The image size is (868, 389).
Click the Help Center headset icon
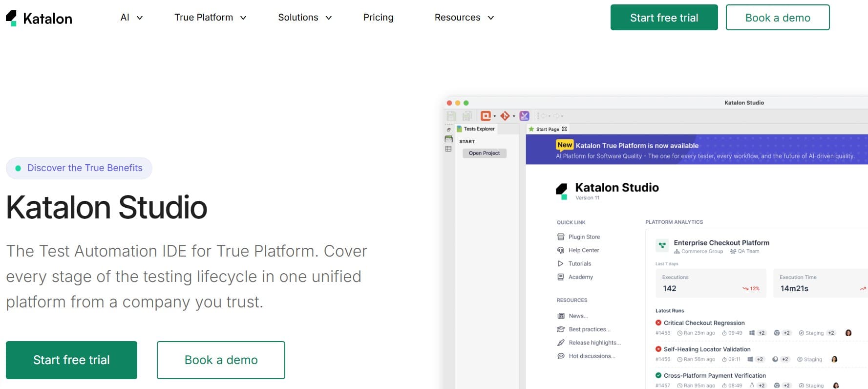561,250
